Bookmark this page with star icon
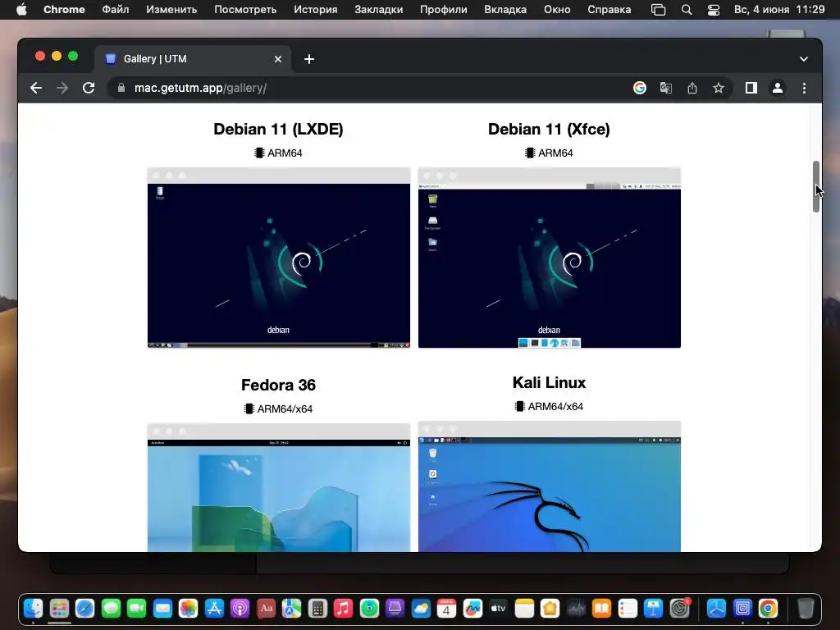Image resolution: width=840 pixels, height=630 pixels. tap(719, 88)
